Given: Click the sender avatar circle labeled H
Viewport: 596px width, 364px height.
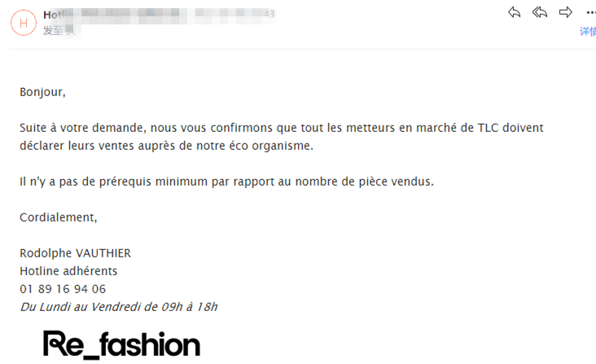Looking at the screenshot, I should pyautogui.click(x=23, y=23).
